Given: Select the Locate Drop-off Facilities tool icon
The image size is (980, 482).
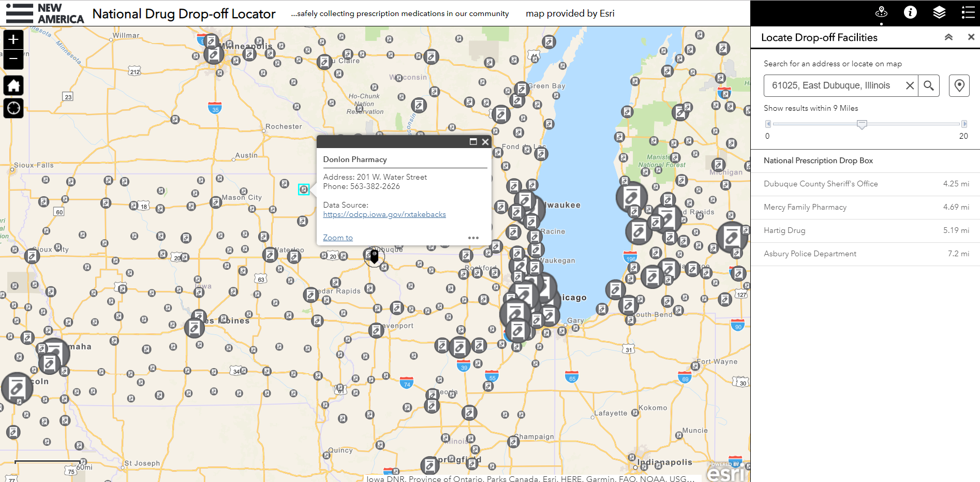Looking at the screenshot, I should 881,11.
